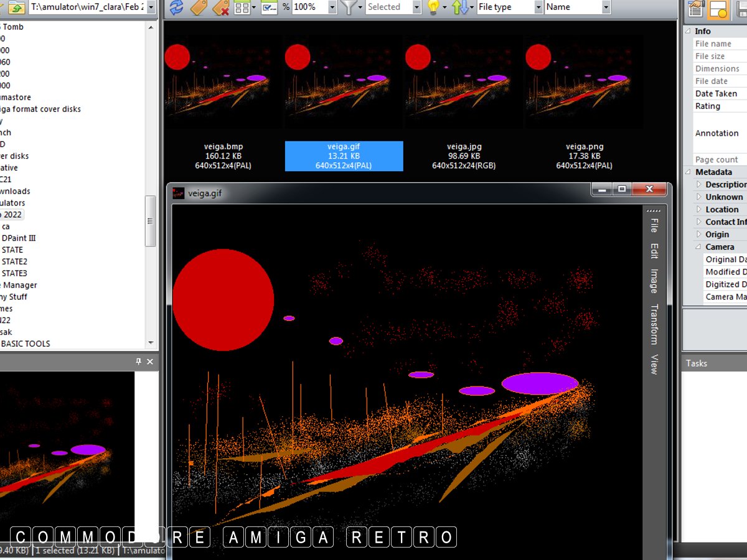Screen dimensions: 747x560
Task: Select the DPaint III folder
Action: tap(19, 238)
